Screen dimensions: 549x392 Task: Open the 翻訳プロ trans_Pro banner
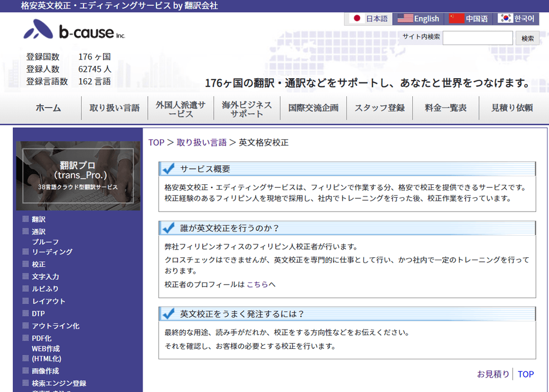pos(78,176)
